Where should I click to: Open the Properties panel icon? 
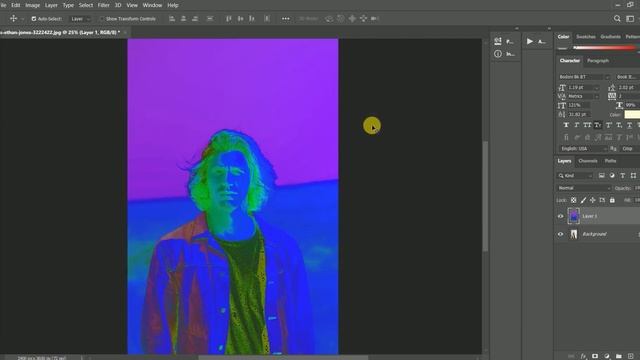coord(498,41)
